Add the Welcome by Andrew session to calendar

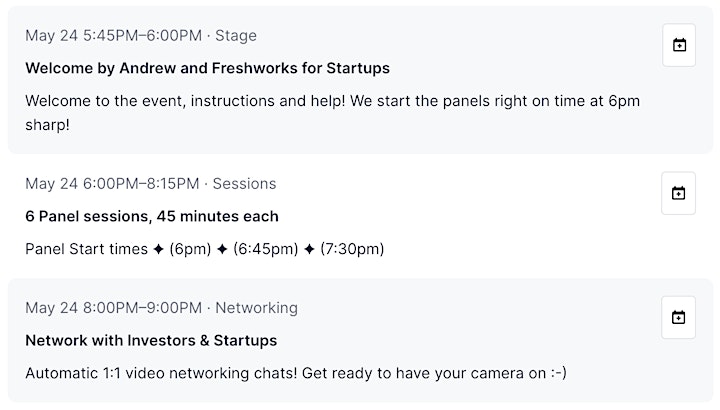[x=679, y=45]
